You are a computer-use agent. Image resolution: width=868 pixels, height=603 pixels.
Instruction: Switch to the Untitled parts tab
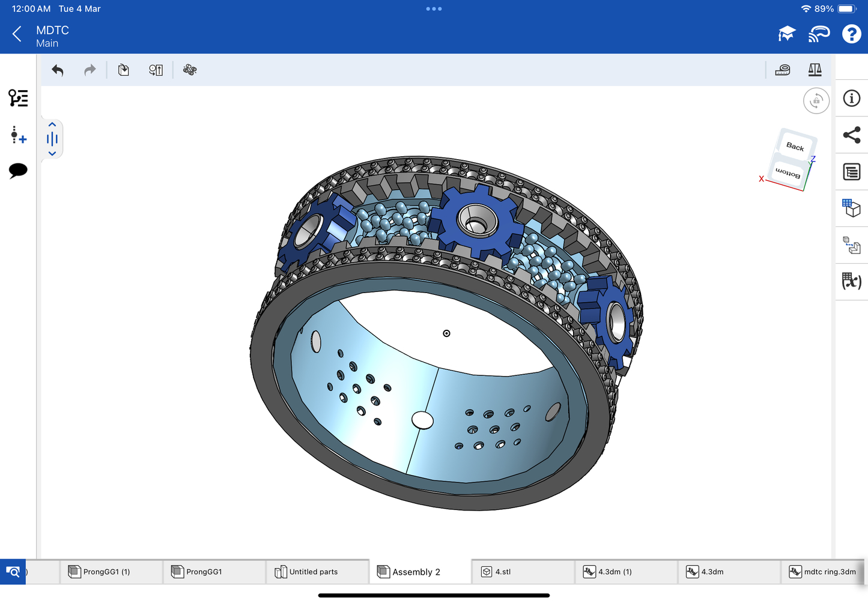(313, 572)
